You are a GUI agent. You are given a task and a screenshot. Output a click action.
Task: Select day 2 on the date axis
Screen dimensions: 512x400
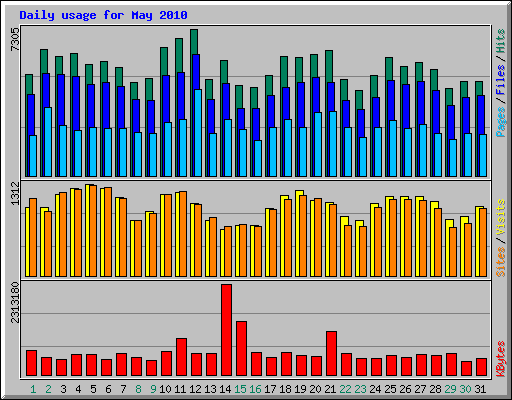point(48,389)
